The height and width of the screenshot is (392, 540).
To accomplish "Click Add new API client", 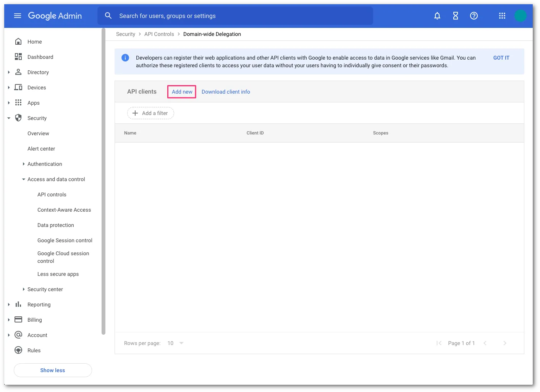I will pos(182,92).
